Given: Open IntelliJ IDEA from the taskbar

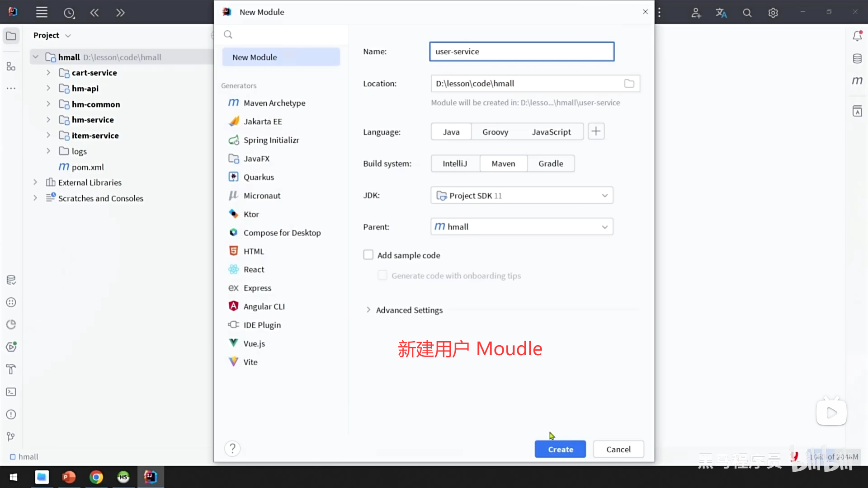Looking at the screenshot, I should pos(150,477).
